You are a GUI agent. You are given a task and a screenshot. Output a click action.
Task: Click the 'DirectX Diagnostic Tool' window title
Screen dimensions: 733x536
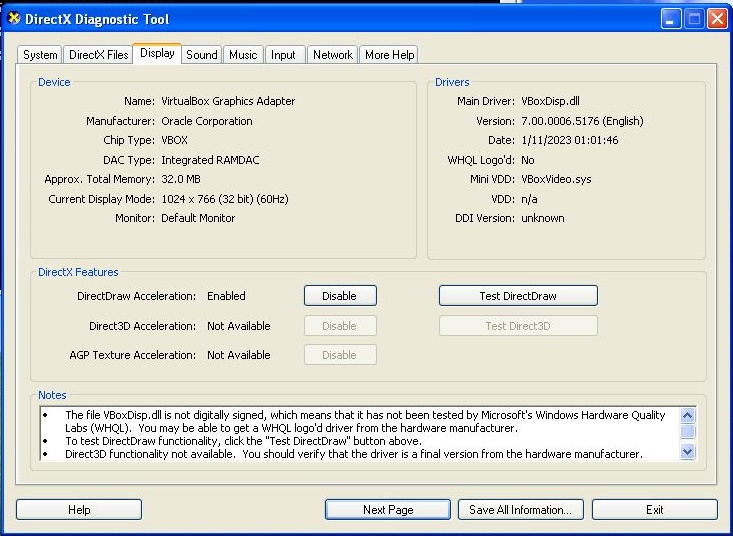[x=97, y=19]
